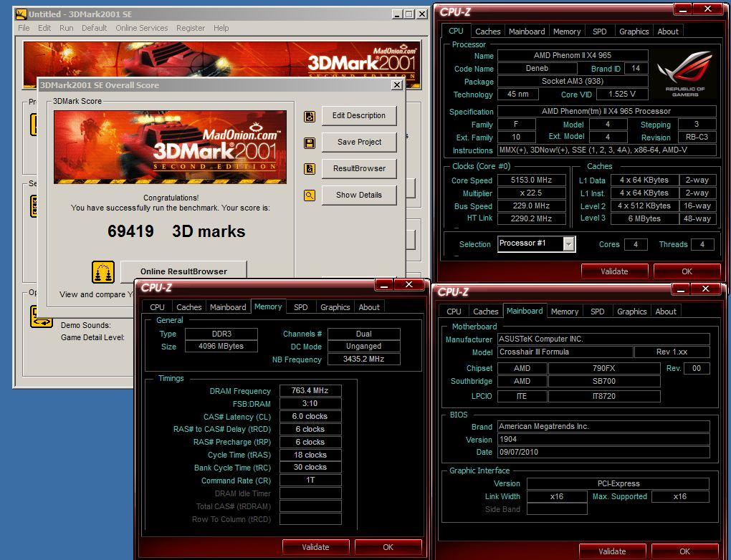This screenshot has width=731, height=560.
Task: Switch to Graphics tab in top CPU-Z window
Action: (634, 32)
